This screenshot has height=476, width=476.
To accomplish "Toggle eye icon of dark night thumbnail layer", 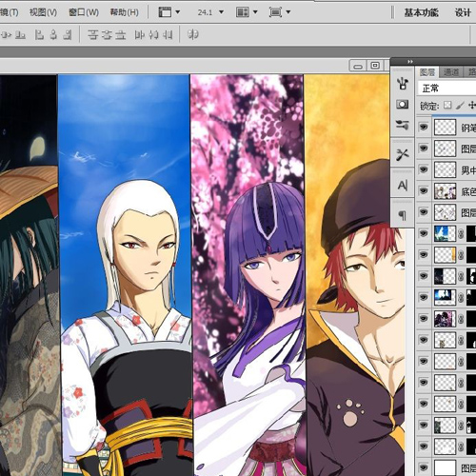I will (x=424, y=276).
